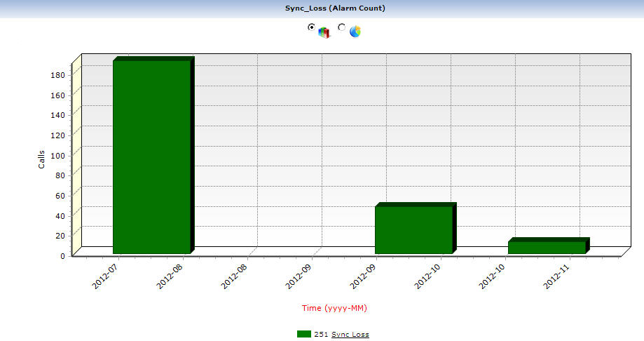Click the Time (yyyy-MM) axis label
The height and width of the screenshot is (341, 644).
coord(334,308)
